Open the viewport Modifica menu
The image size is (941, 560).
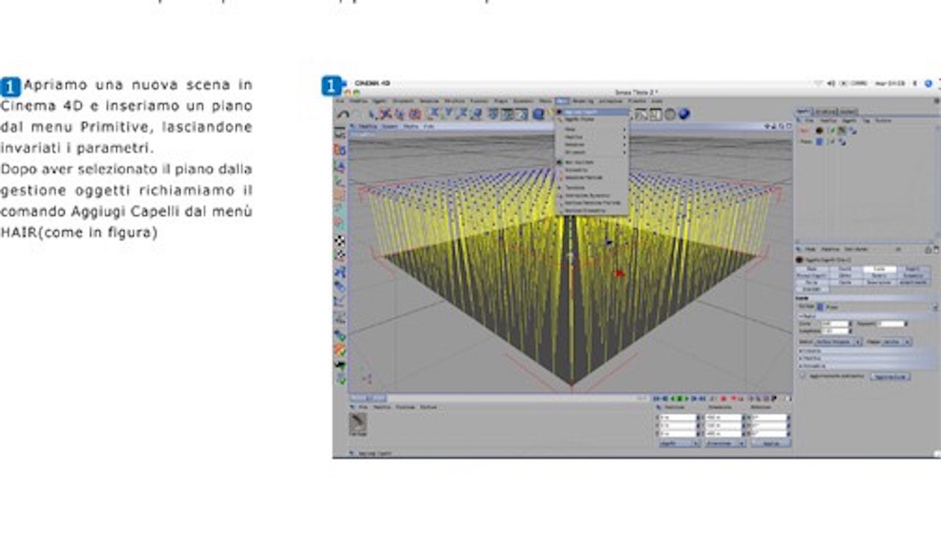pyautogui.click(x=368, y=126)
